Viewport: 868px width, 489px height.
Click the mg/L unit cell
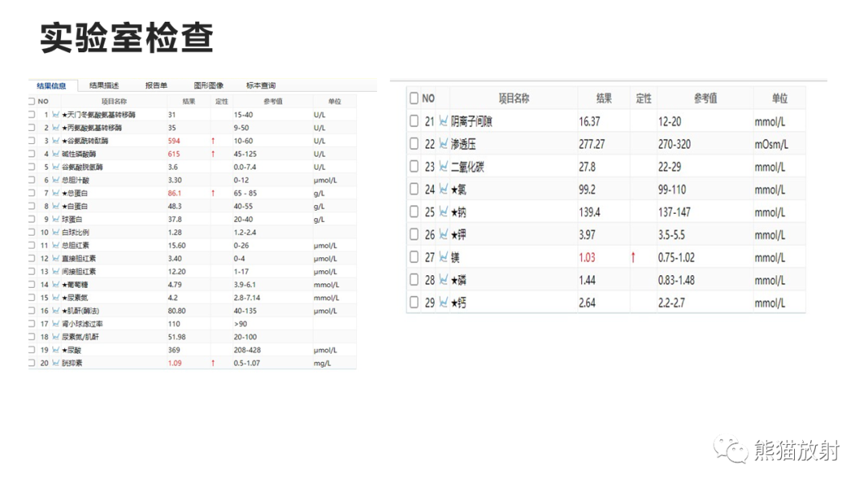click(322, 364)
